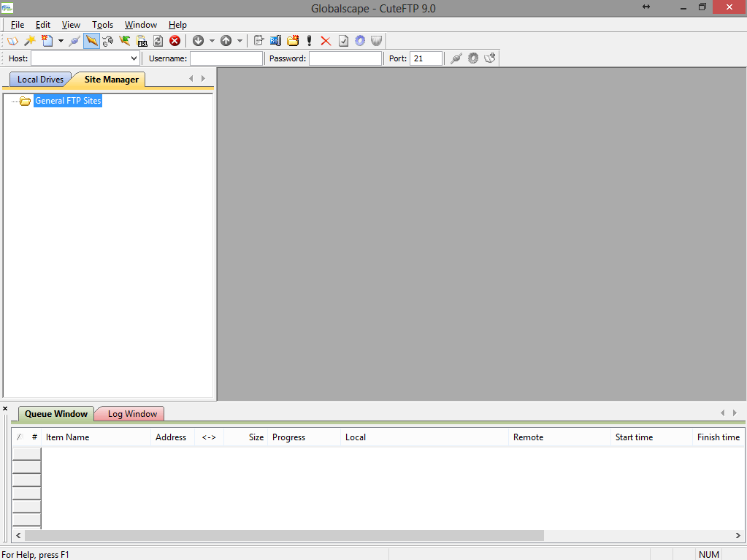Screen dimensions: 747x560
Task: Select the General FTP Sites folder
Action: coord(68,101)
